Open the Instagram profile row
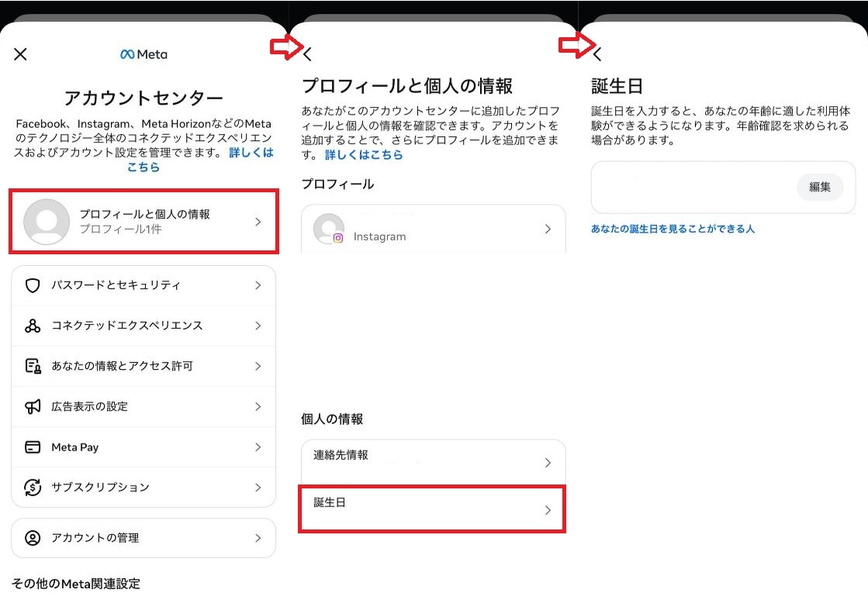The image size is (868, 607). coord(434,229)
